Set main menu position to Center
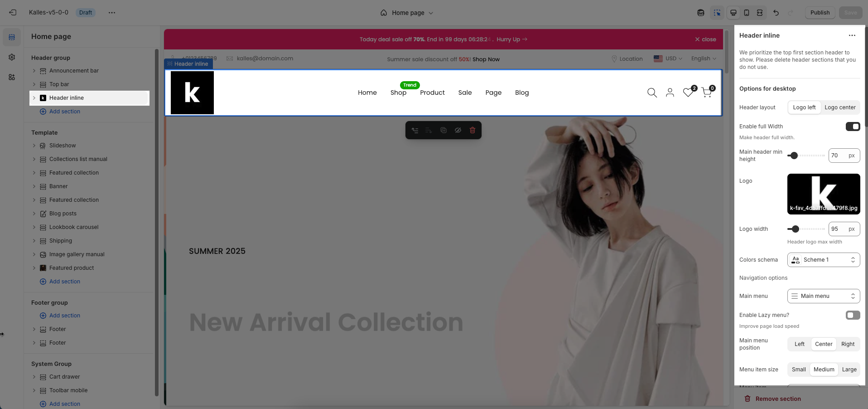The image size is (868, 409). (x=824, y=344)
